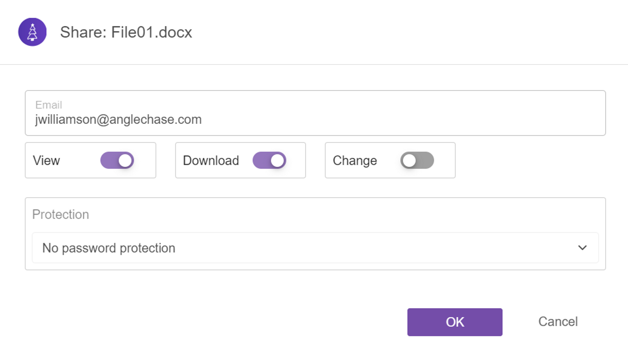Click the View label text

click(46, 160)
